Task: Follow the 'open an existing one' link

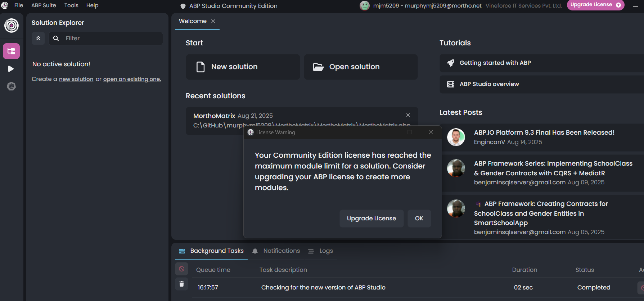Action: point(132,79)
